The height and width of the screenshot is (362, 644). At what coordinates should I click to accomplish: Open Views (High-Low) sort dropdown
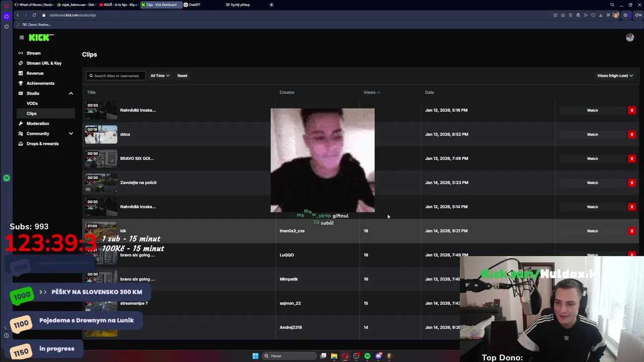pyautogui.click(x=615, y=76)
